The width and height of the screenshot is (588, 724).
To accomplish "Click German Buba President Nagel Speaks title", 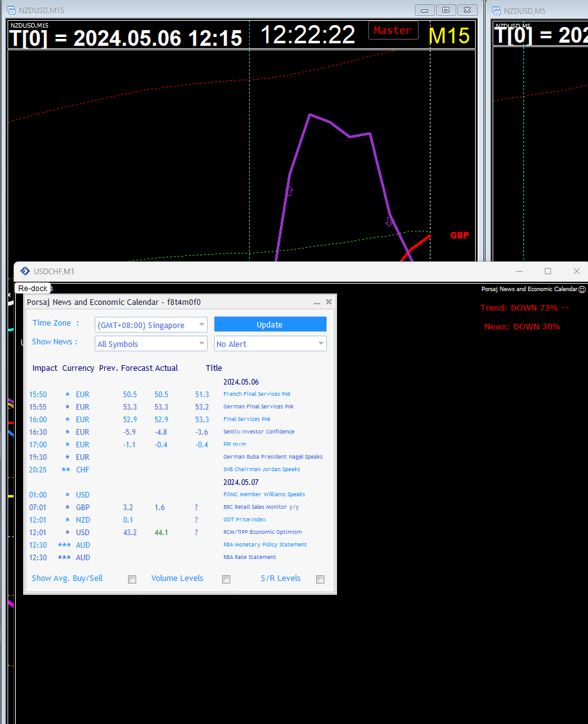I will tap(273, 457).
